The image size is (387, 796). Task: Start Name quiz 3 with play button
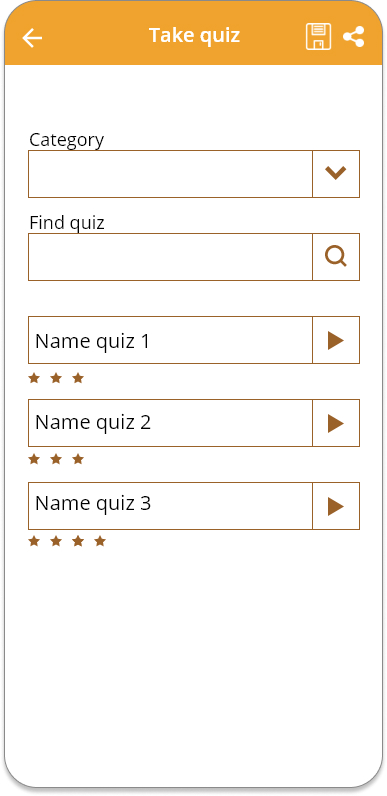pyautogui.click(x=336, y=506)
